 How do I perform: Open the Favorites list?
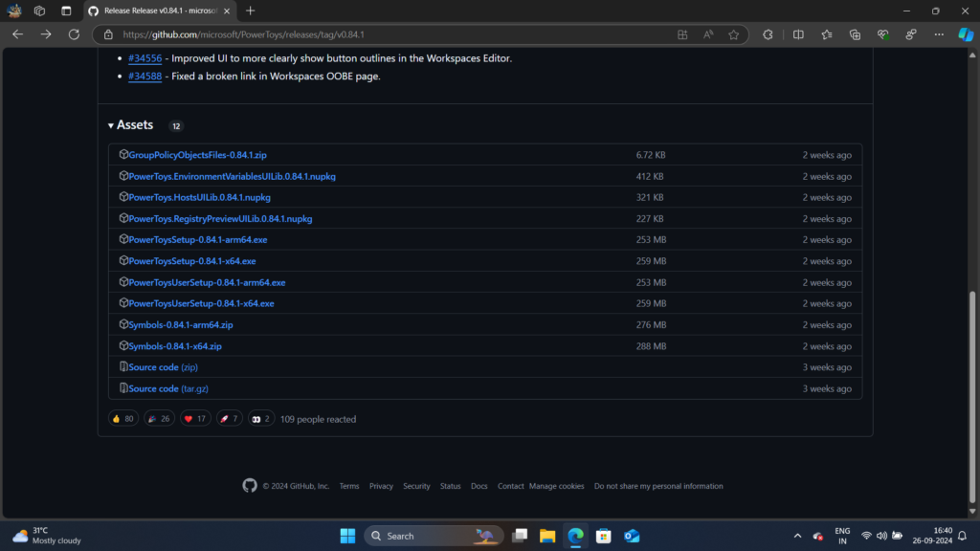(826, 34)
